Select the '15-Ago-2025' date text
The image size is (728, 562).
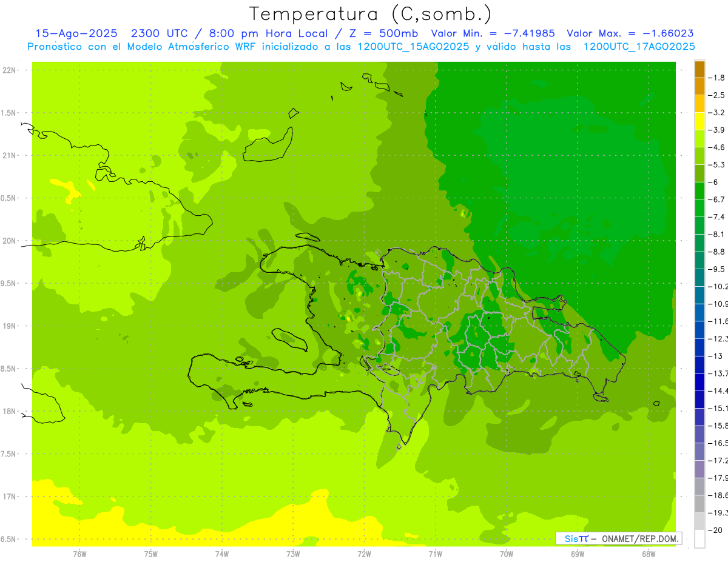point(76,33)
